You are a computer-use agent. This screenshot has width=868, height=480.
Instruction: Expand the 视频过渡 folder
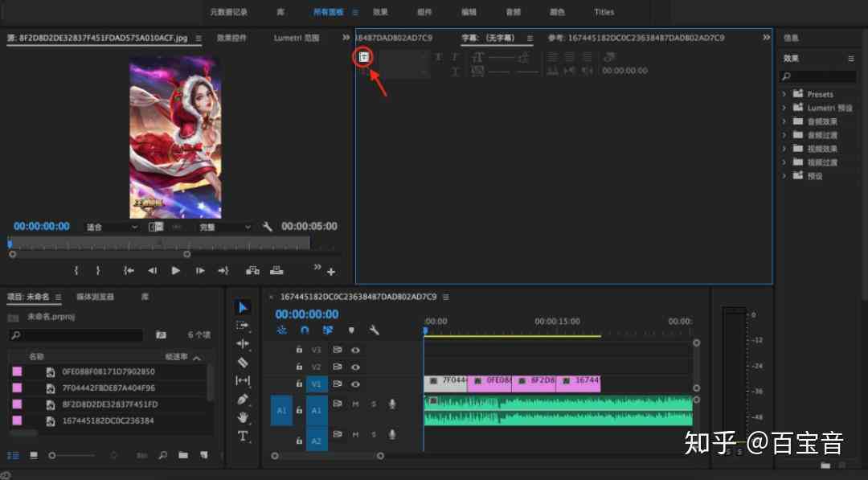click(784, 162)
